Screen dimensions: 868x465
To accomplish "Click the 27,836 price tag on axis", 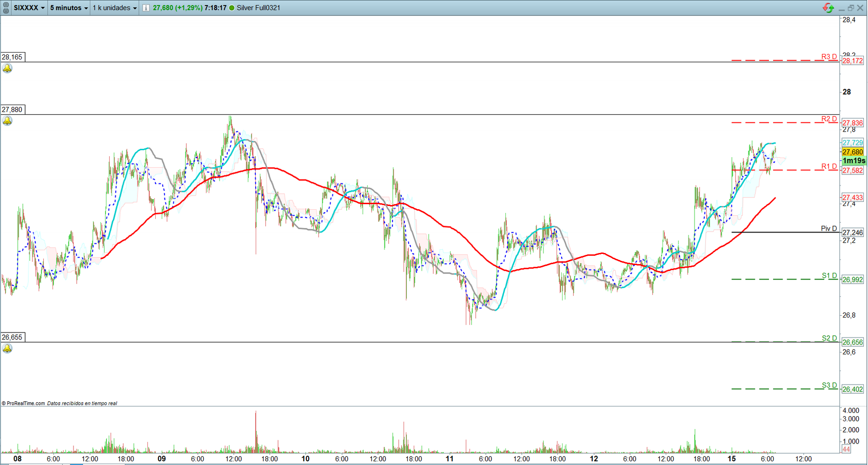I will [x=853, y=123].
